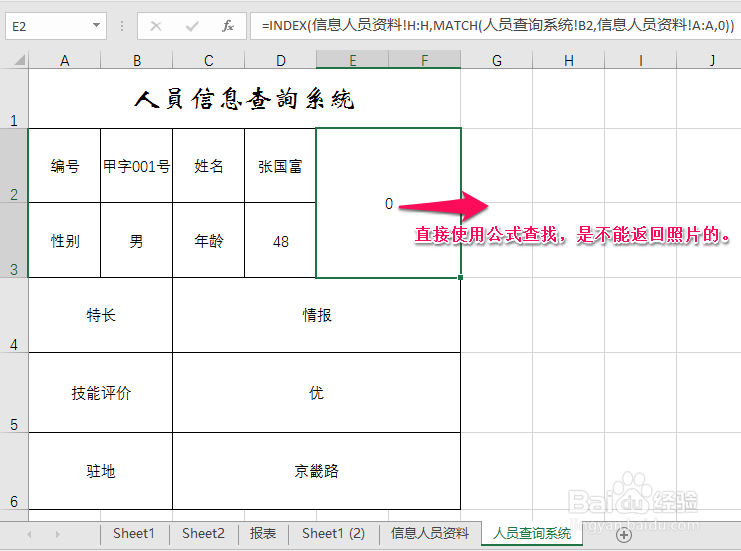
Task: Select column F header
Action: point(424,60)
